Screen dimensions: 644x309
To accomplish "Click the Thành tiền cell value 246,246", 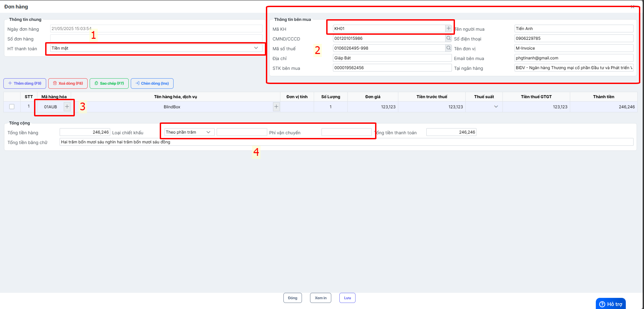I will [604, 107].
